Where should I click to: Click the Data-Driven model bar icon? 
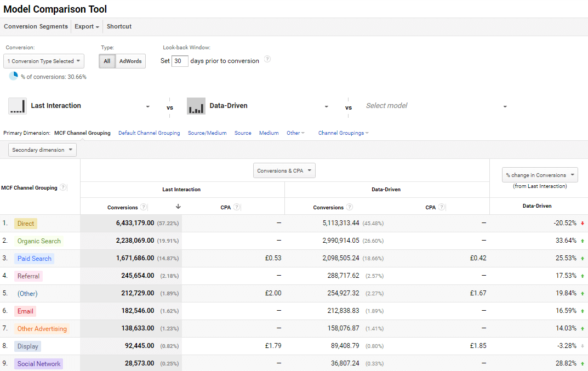(x=196, y=106)
